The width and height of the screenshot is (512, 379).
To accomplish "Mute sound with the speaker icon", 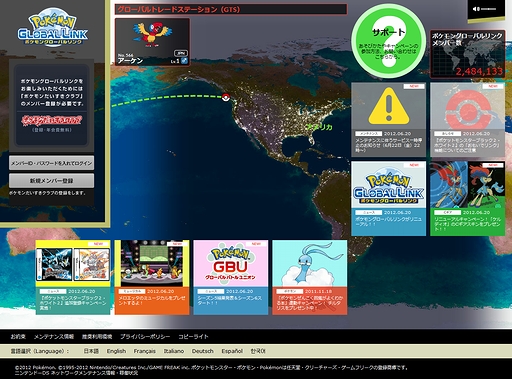I will [x=476, y=9].
